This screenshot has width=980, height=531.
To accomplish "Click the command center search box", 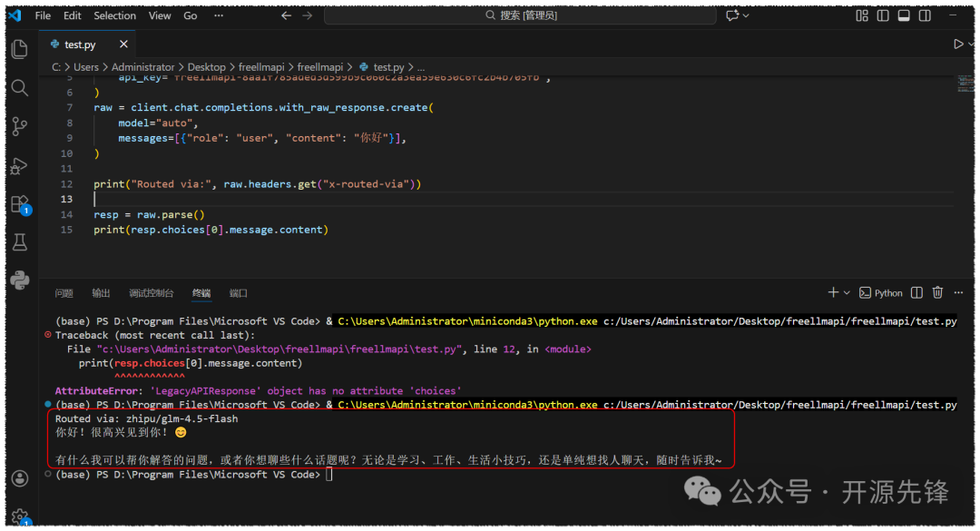I will [520, 15].
